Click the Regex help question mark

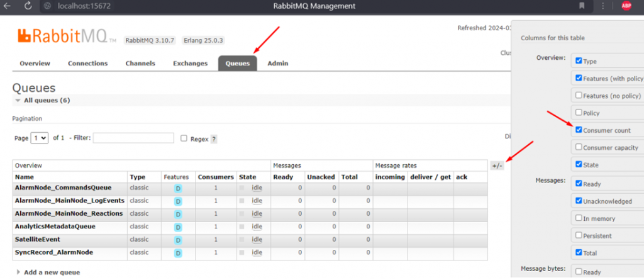tap(214, 139)
